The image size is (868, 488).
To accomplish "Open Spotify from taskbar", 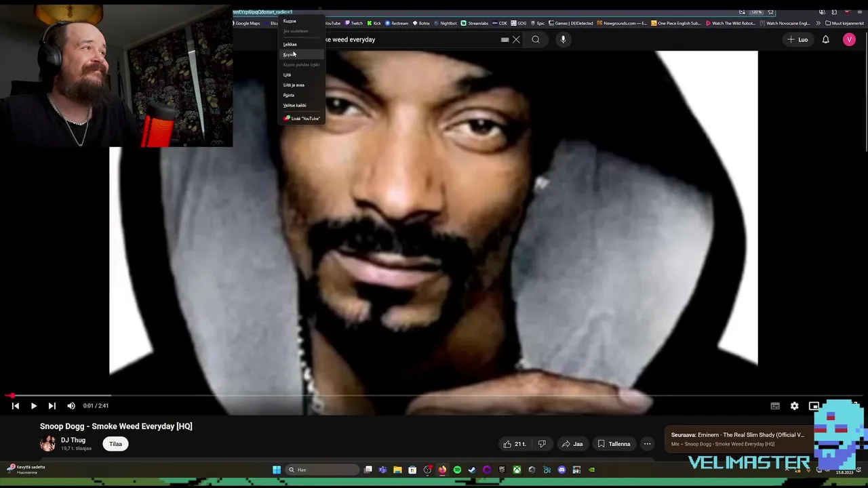I will pyautogui.click(x=457, y=470).
